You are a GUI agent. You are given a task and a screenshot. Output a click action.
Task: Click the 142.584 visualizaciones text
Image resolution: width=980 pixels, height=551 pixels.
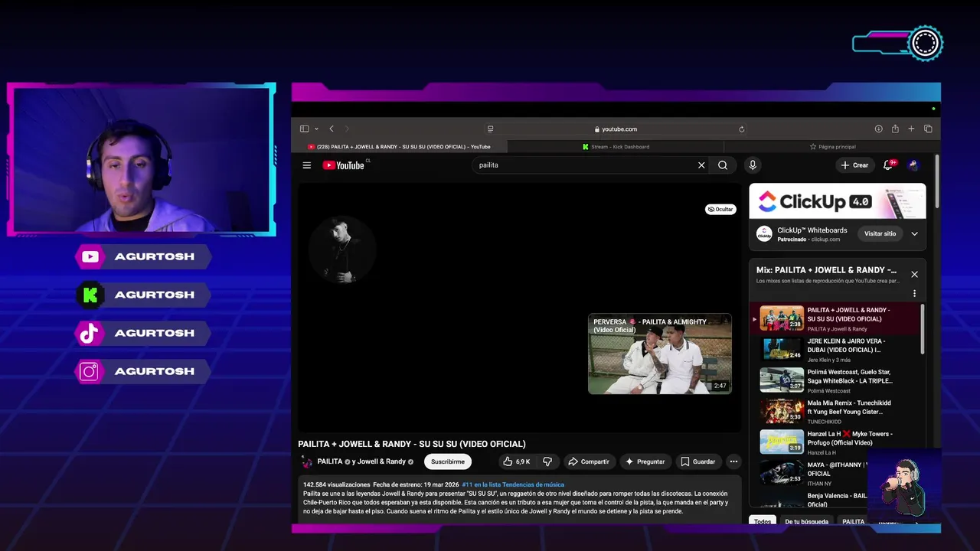point(336,484)
